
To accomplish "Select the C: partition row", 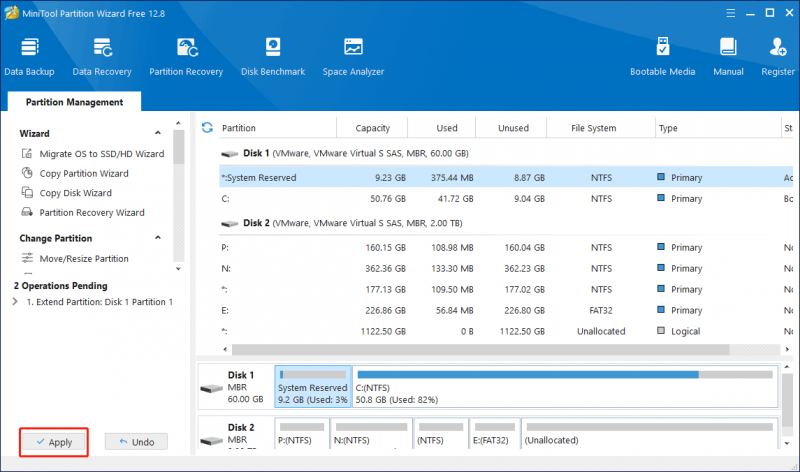I will coord(506,198).
